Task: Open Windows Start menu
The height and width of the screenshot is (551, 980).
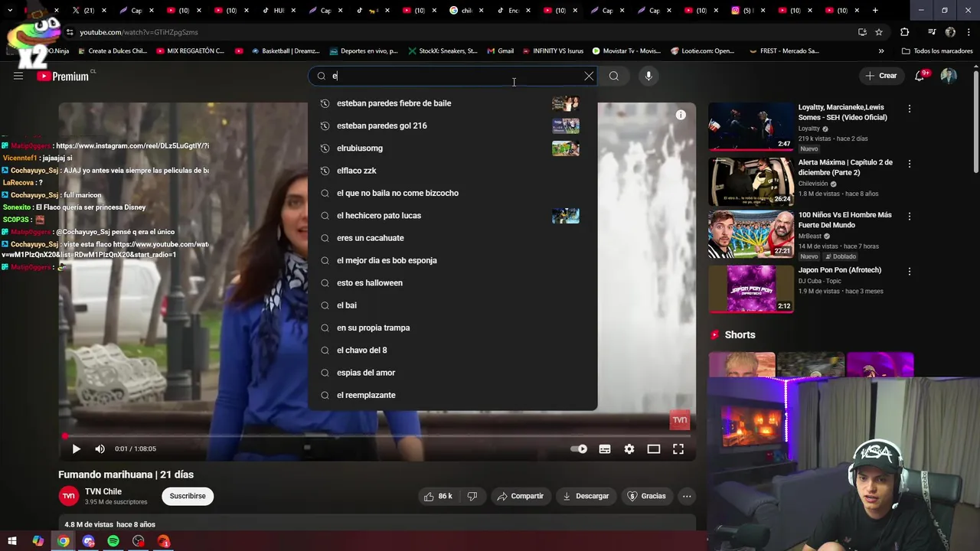Action: coord(12,541)
